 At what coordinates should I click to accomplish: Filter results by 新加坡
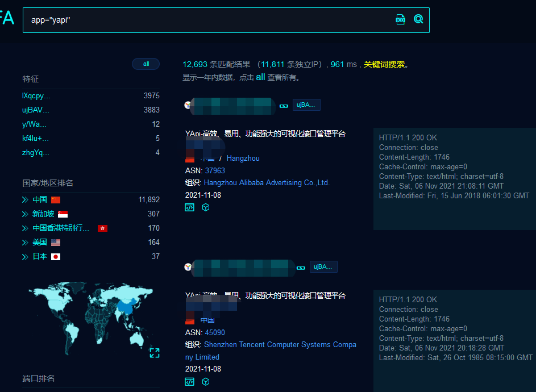[43, 214]
